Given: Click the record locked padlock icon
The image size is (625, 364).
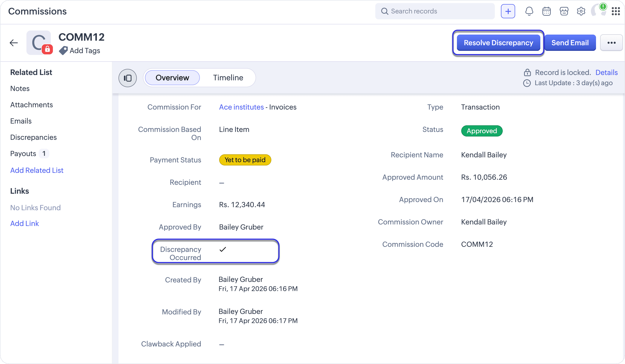Looking at the screenshot, I should [x=527, y=72].
